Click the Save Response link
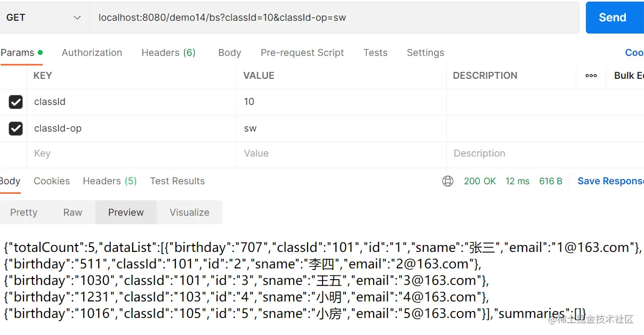This screenshot has width=644, height=335. pos(610,181)
